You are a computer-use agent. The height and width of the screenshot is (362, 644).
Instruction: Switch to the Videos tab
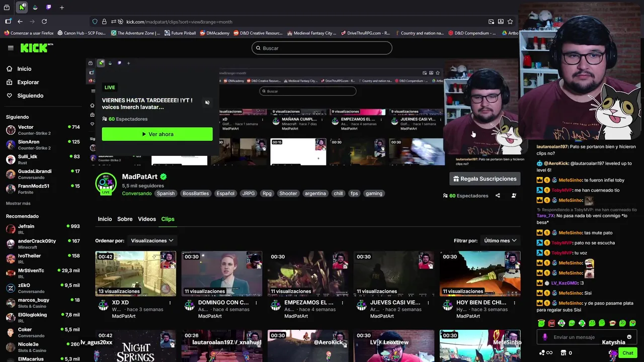[x=147, y=219]
